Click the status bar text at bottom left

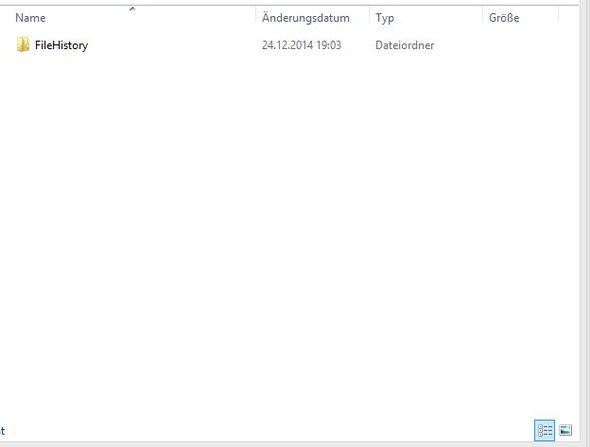3,430
